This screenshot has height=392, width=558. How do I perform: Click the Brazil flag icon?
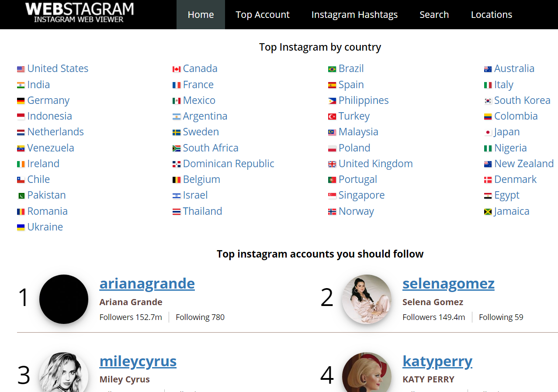pos(332,69)
